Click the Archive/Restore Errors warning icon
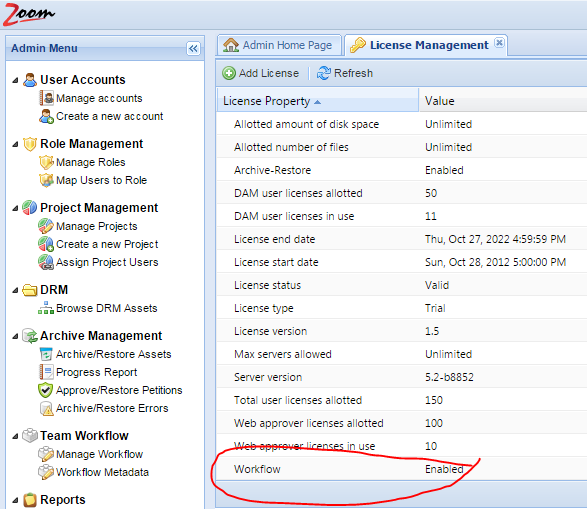587x509 pixels. pyautogui.click(x=46, y=408)
